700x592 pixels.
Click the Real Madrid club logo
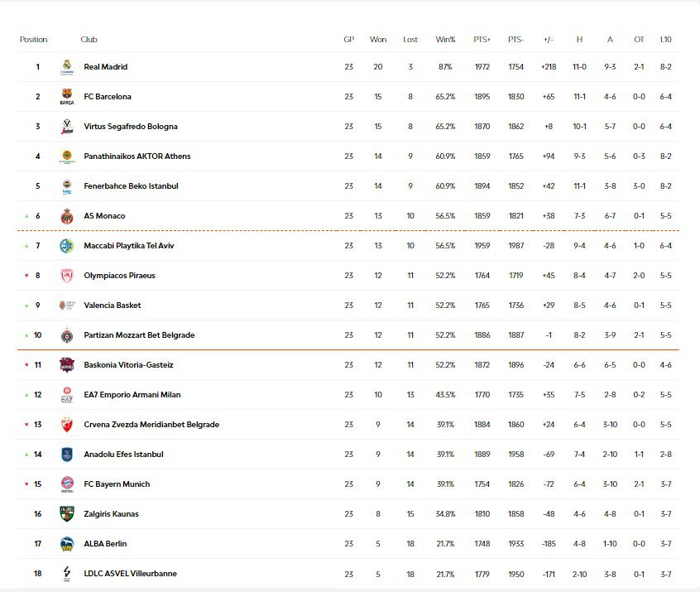67,67
